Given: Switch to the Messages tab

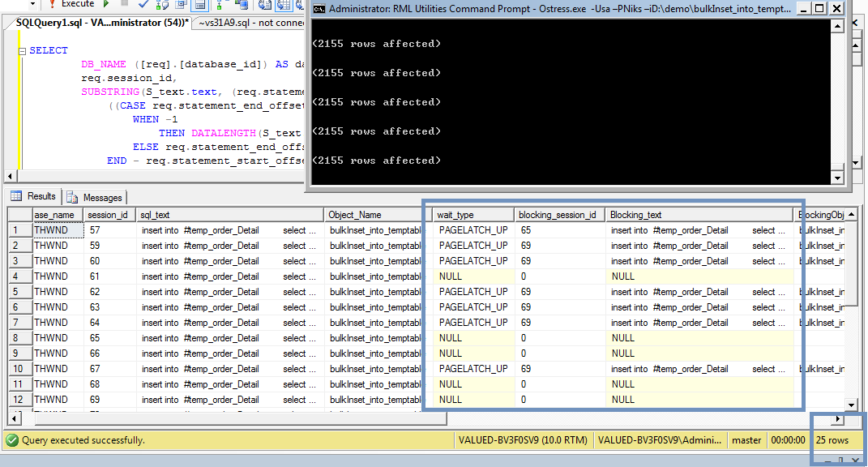Looking at the screenshot, I should pyautogui.click(x=96, y=197).
